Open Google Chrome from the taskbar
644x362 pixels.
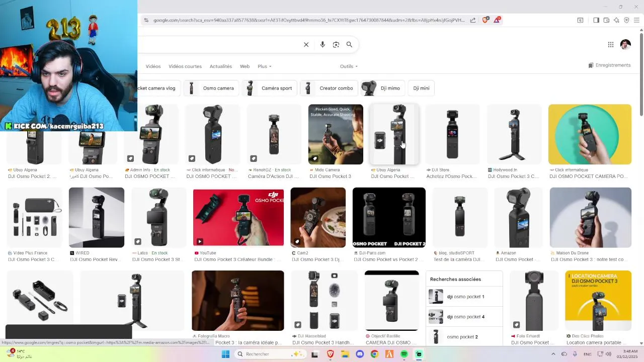(374, 354)
